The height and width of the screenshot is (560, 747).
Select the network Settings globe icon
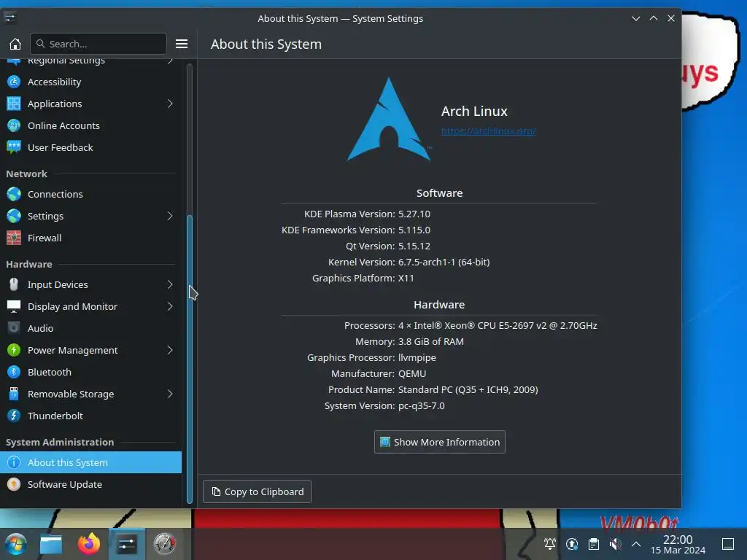tap(14, 216)
